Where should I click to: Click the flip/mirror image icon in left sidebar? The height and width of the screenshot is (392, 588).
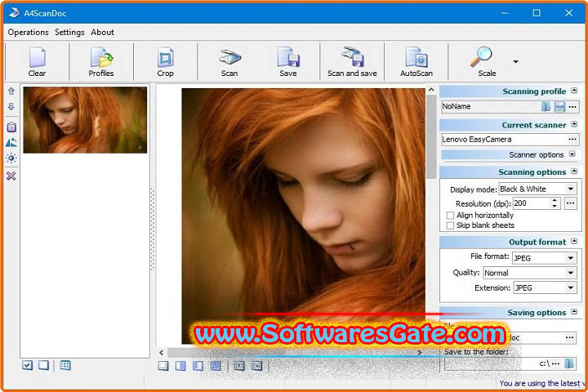tap(11, 143)
